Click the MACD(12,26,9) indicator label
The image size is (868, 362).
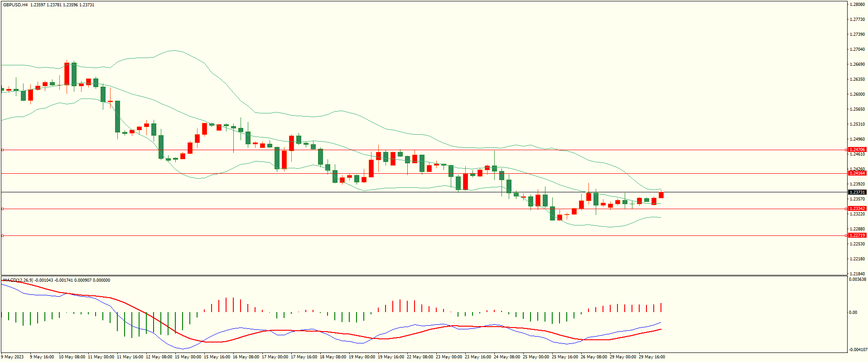[x=18, y=280]
